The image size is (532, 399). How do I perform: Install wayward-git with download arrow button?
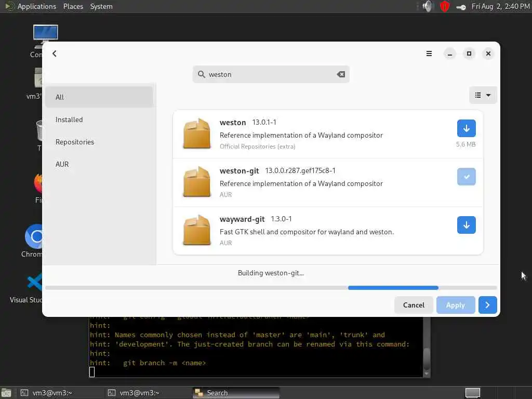466,225
